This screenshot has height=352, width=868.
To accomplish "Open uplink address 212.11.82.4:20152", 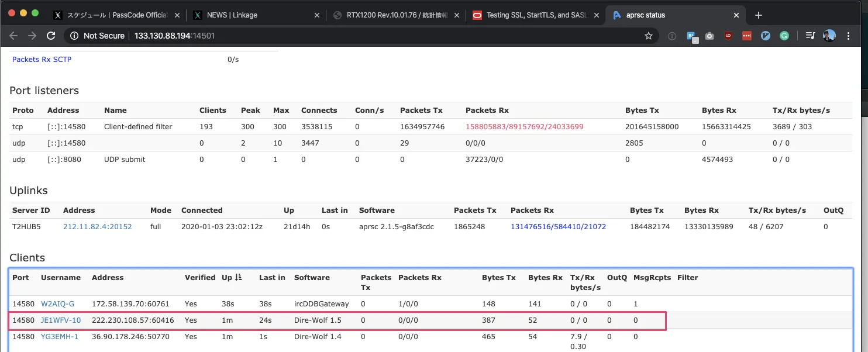I will tap(97, 227).
